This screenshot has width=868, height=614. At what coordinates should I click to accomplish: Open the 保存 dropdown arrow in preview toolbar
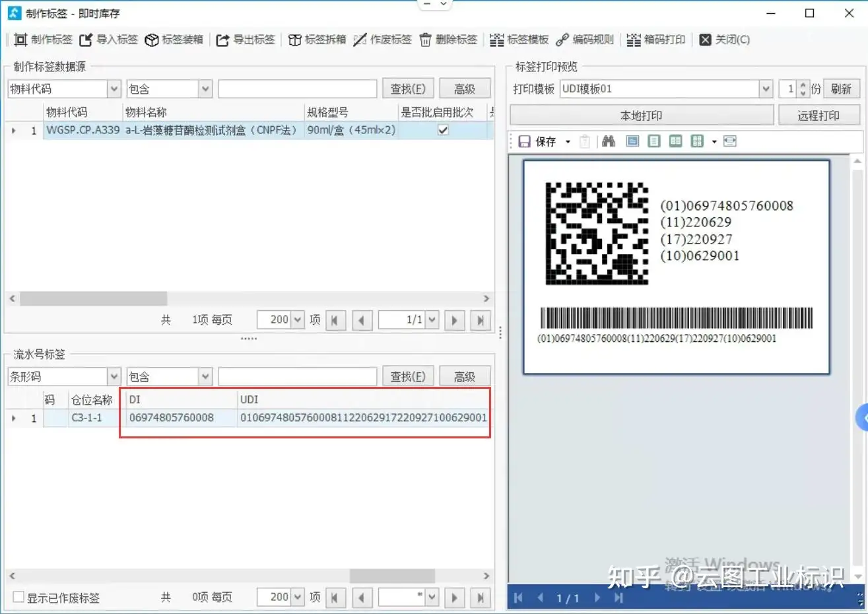click(x=568, y=142)
